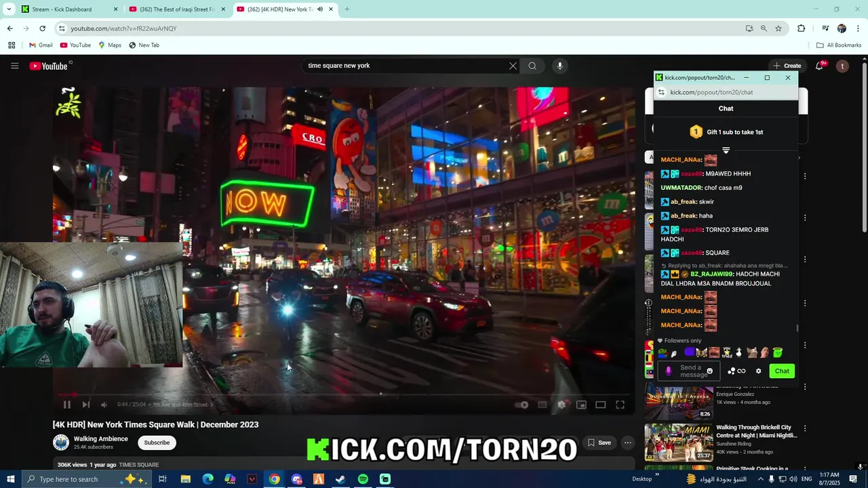Pause the YouTube video
The image size is (868, 488).
click(x=66, y=405)
